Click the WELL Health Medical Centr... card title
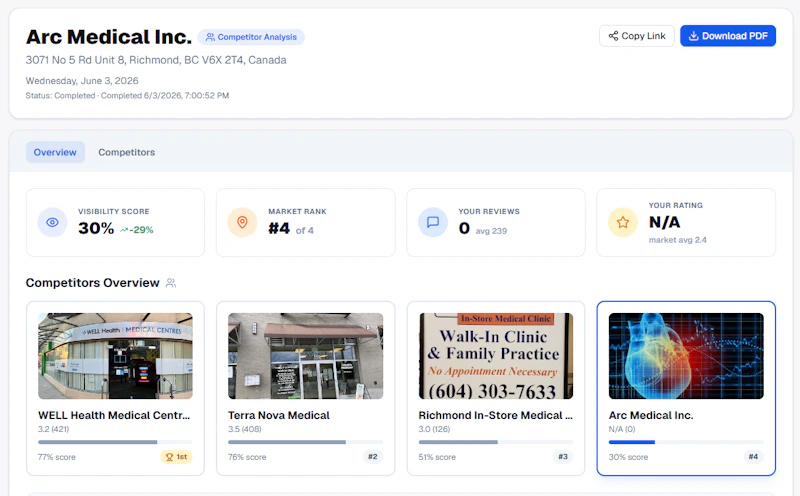Screen dimensions: 800x496 click(x=114, y=415)
